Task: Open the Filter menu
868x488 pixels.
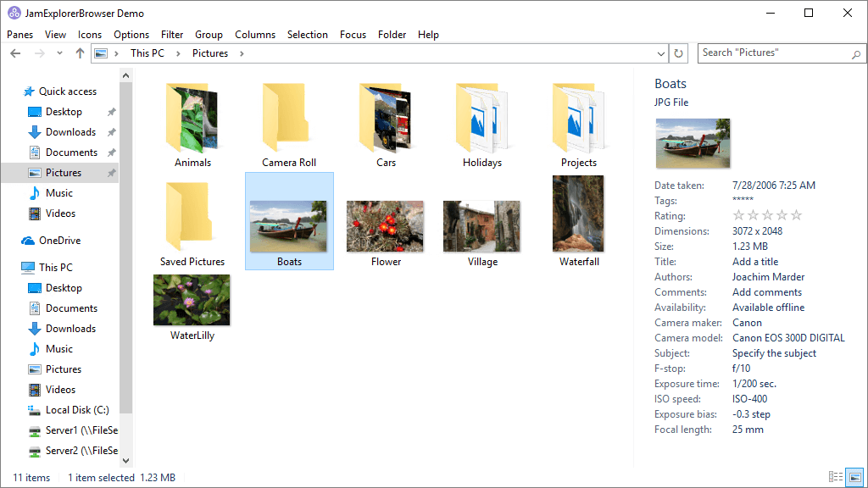Action: click(172, 35)
